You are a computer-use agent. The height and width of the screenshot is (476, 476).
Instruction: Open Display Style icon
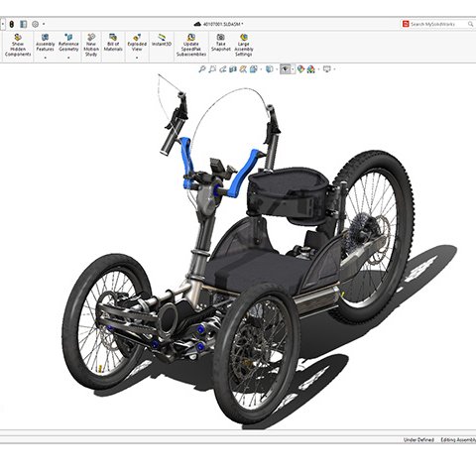coord(270,69)
